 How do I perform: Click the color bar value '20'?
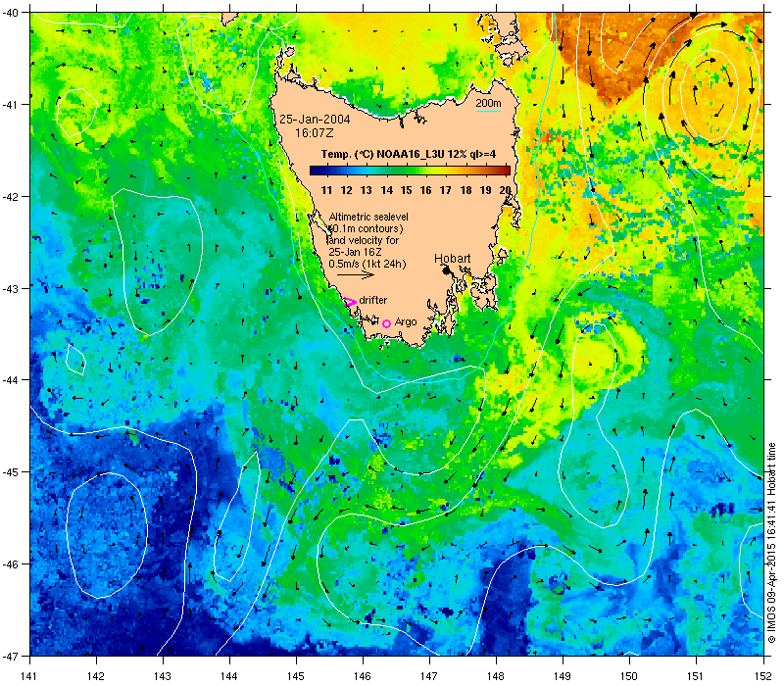point(505,190)
